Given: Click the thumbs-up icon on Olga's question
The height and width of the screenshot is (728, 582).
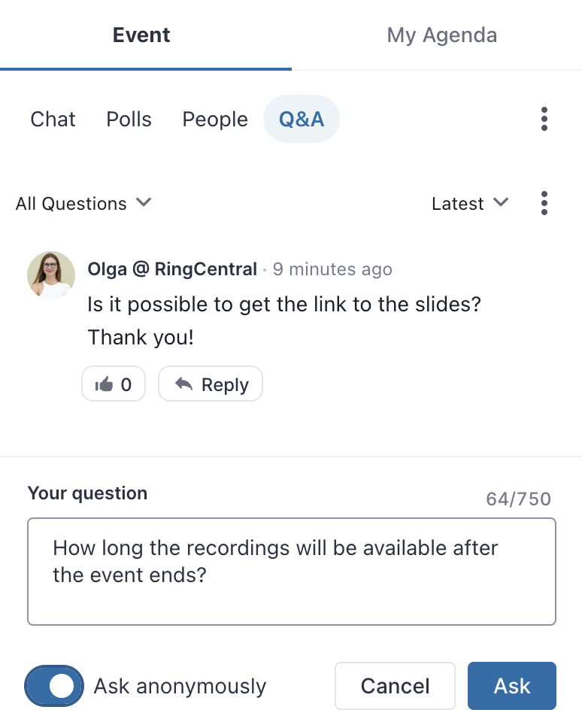Looking at the screenshot, I should click(104, 384).
